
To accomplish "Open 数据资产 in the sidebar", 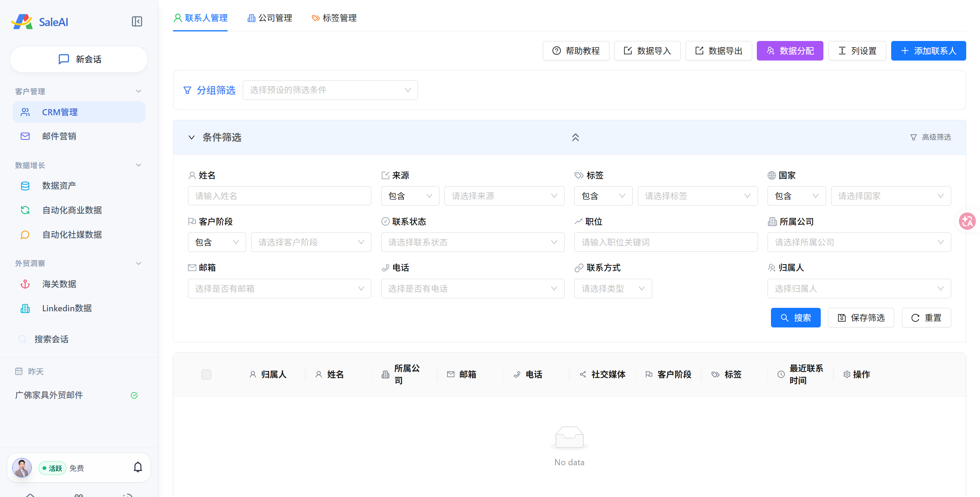I will pos(79,186).
